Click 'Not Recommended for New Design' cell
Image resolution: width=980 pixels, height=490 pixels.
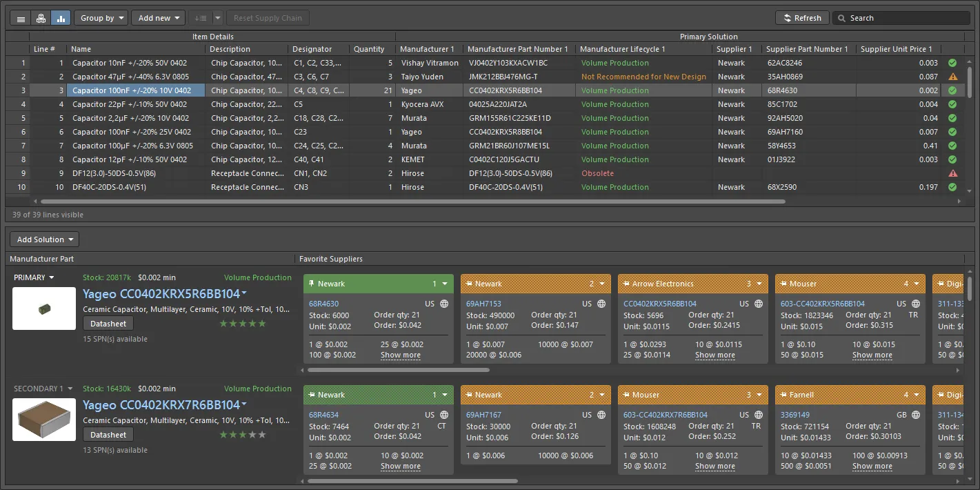(x=644, y=77)
